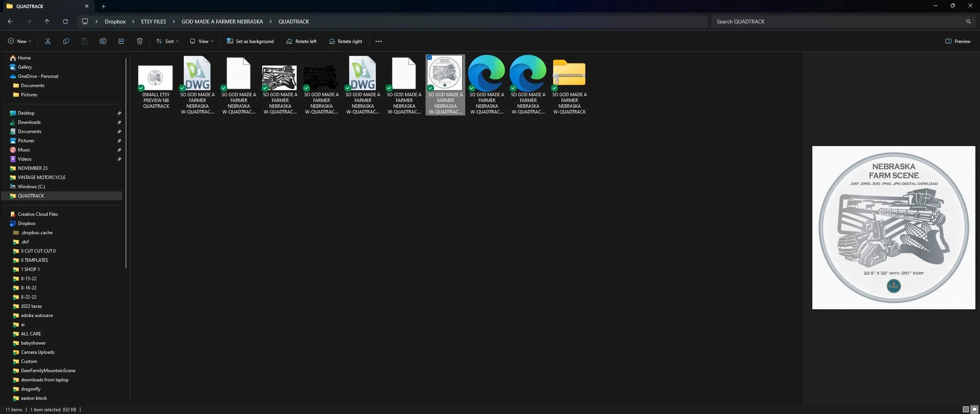980x414 pixels.
Task: Click the Cut scissors icon
Action: (48, 41)
